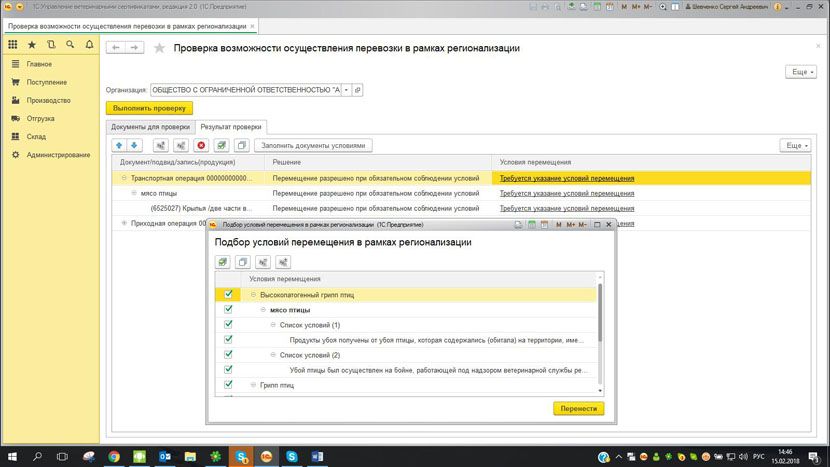Open notifications bell icon
Viewport: 830px width, 467px height.
point(89,45)
